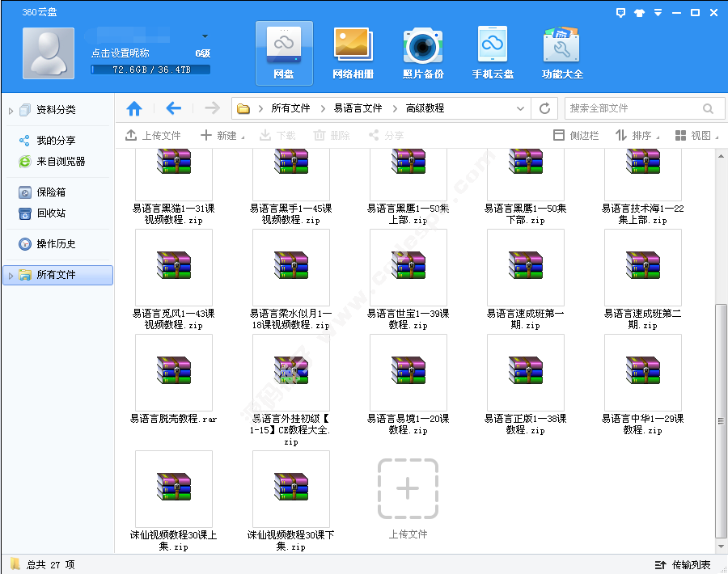Screen dimensions: 728x574
Task: Click 高级教程 breadcrumb
Action: (x=425, y=108)
